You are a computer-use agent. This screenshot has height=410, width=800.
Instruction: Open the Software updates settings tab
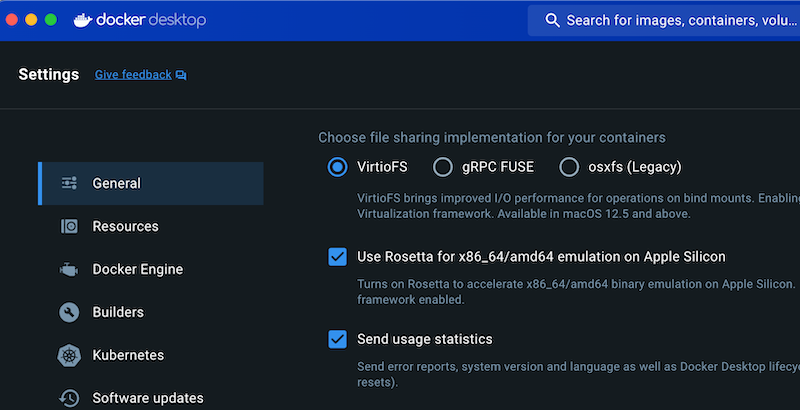(151, 398)
